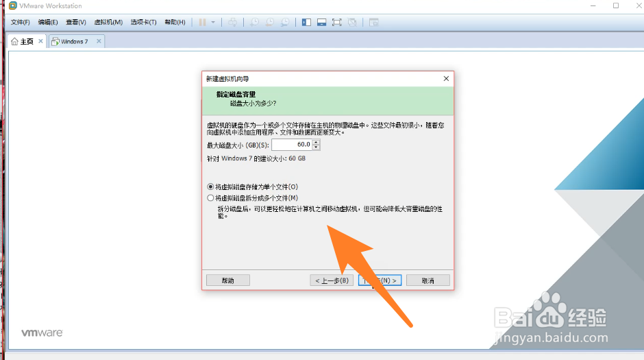The height and width of the screenshot is (360, 644).
Task: Open the 虚拟机(M) menu
Action: (x=108, y=22)
